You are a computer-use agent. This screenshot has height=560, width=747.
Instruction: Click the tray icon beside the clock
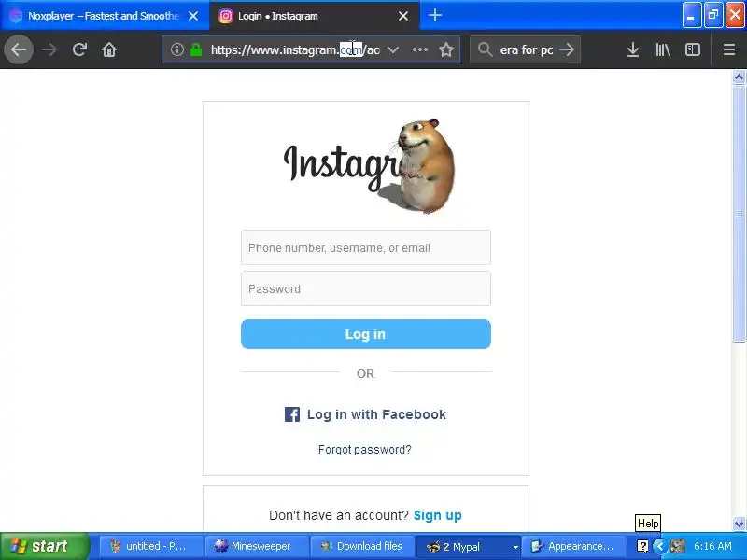pyautogui.click(x=678, y=546)
